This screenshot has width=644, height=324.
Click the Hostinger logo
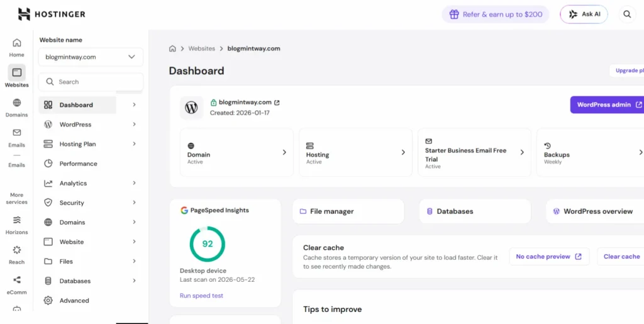click(52, 14)
